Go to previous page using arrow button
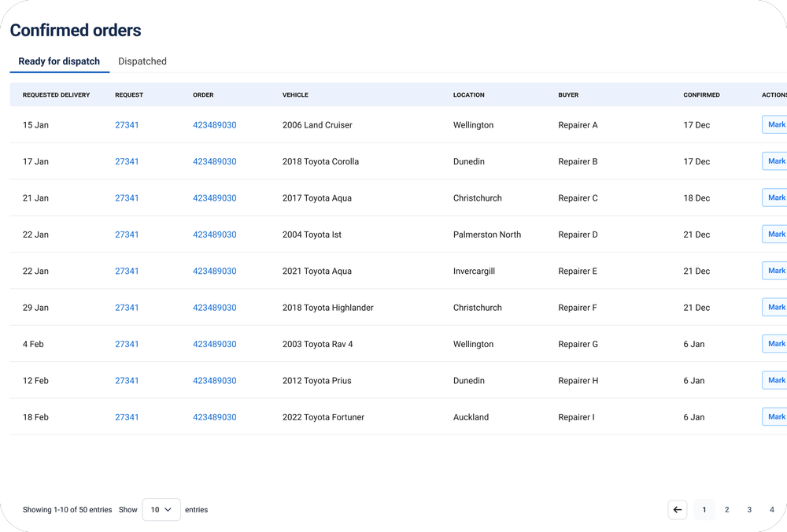Viewport: 787px width, 532px height. (x=677, y=509)
